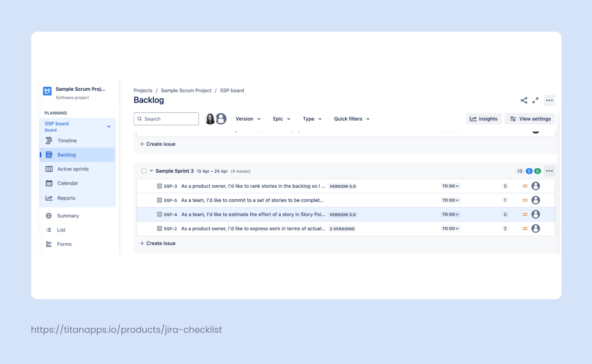This screenshot has width=592, height=364.
Task: Open Active sprints board
Action: pos(73,169)
